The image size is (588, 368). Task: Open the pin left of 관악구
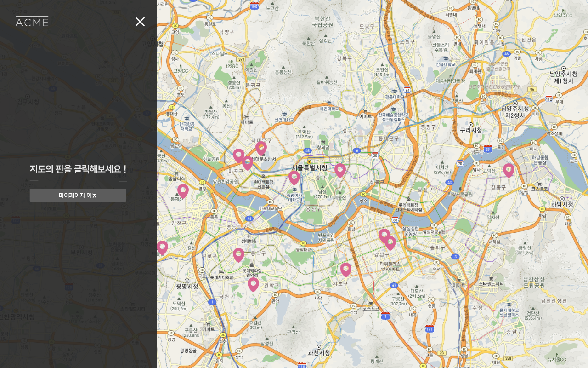pyautogui.click(x=253, y=285)
